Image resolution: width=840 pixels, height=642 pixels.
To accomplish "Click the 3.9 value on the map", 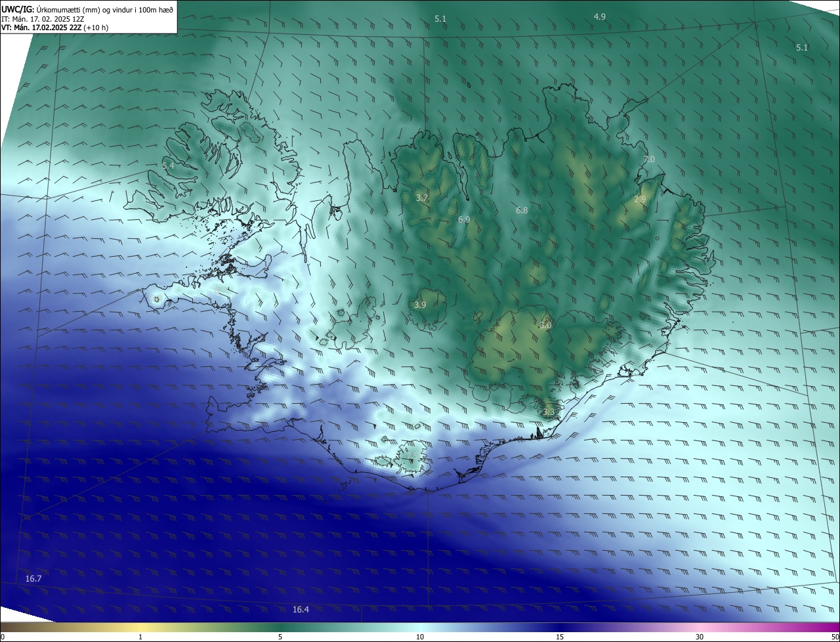I will coord(420,305).
